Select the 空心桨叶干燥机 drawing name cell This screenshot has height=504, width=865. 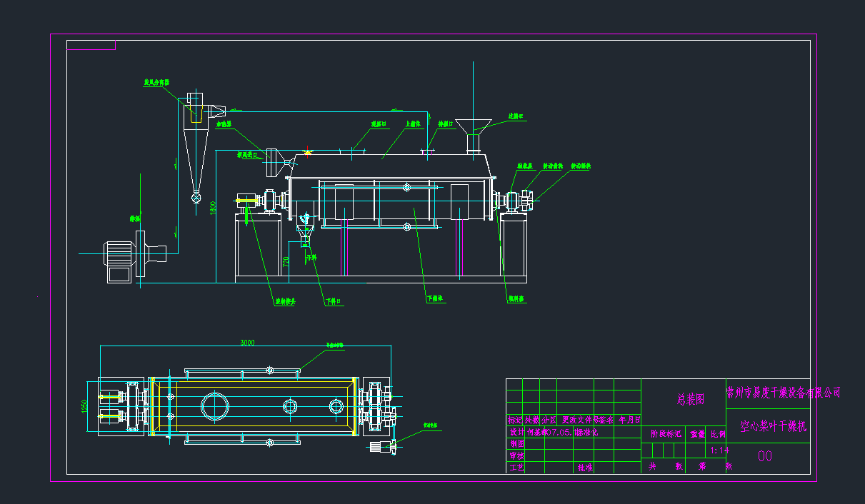tap(774, 426)
